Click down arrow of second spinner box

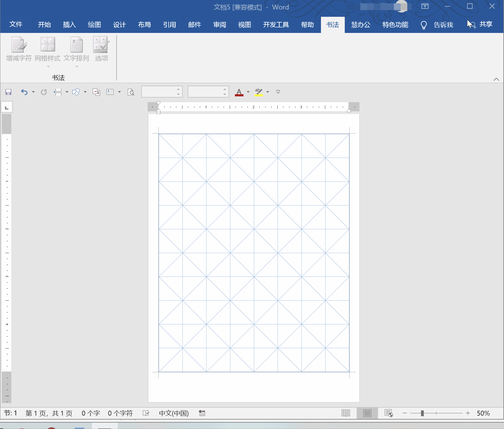pyautogui.click(x=225, y=95)
